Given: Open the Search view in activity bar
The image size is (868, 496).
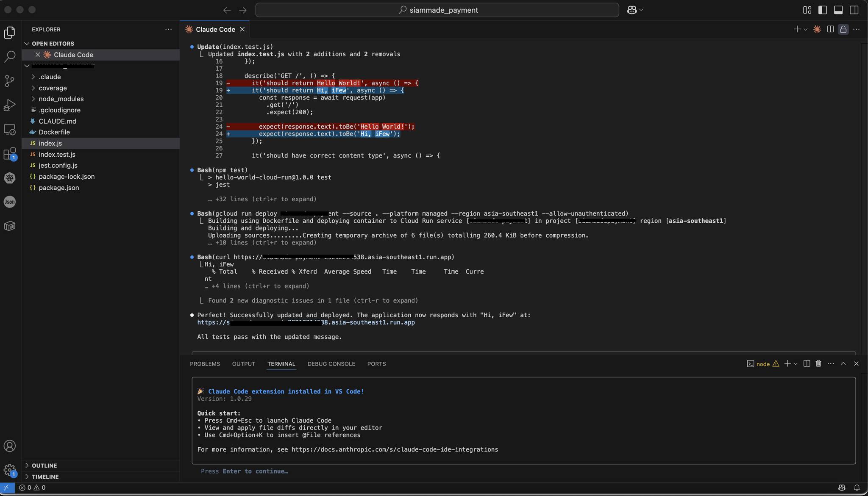Looking at the screenshot, I should (x=9, y=56).
